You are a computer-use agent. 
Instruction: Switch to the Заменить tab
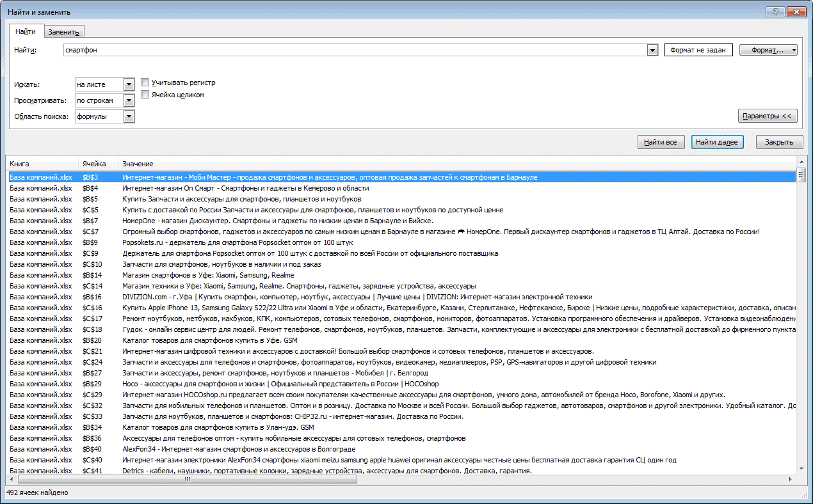[x=63, y=32]
